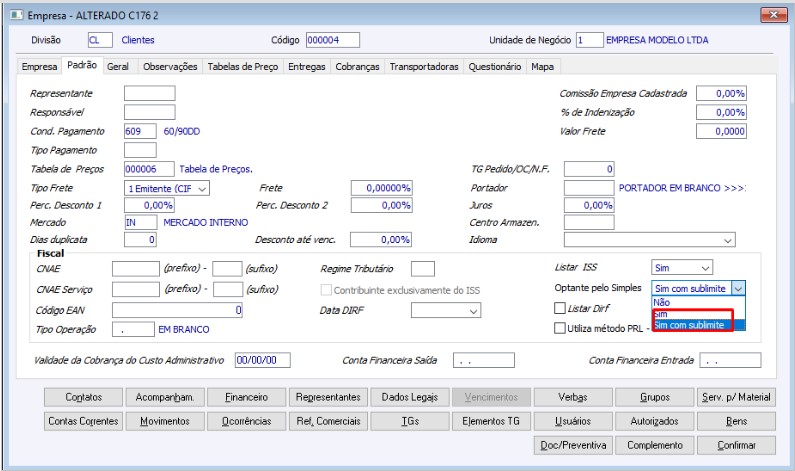Click the Centro Armazen. input field
Screen dimensions: 795x471
589,222
